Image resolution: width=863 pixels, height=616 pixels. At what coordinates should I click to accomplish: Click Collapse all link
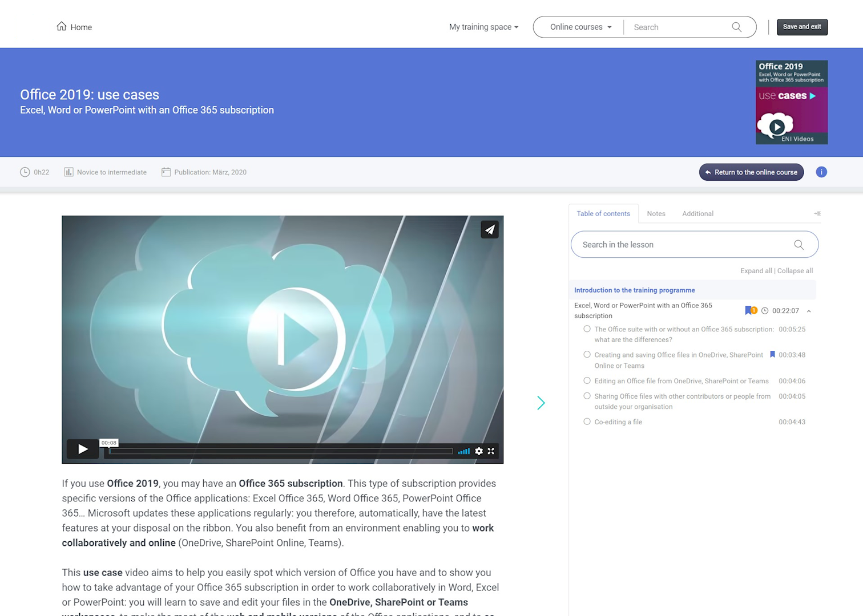(x=795, y=271)
